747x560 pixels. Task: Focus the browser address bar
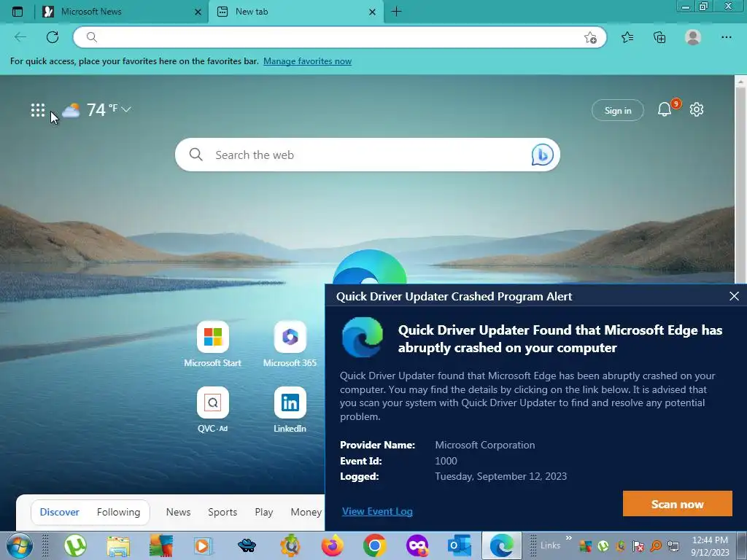(x=339, y=37)
